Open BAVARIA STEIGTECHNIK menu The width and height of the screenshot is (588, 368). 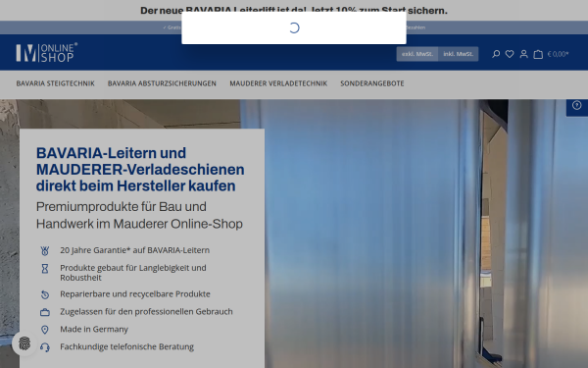point(55,83)
